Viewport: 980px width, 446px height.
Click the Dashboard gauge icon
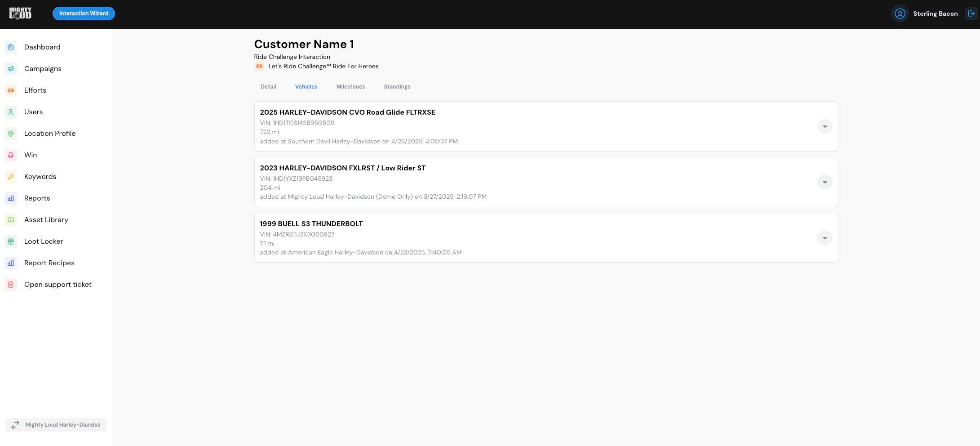[x=11, y=47]
